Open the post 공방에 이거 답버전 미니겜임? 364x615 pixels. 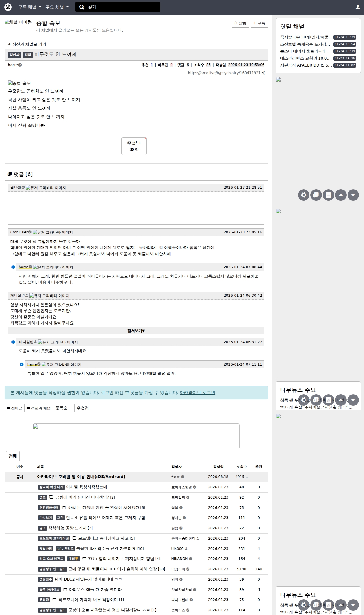coord(82,497)
